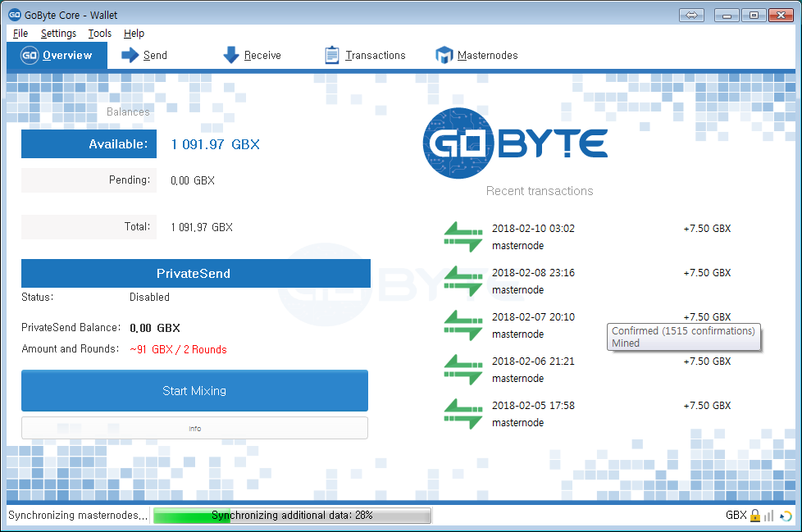Screen dimensions: 802x532
Task: Click the Pending balance label
Action: pos(89,180)
